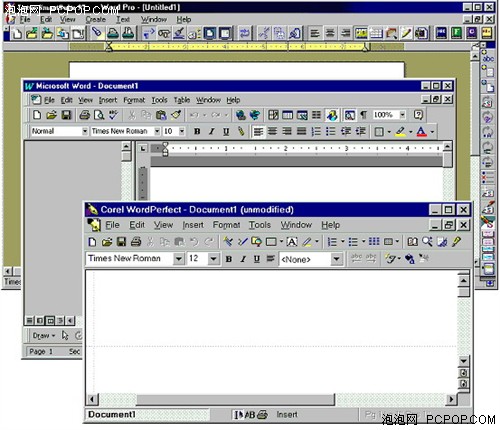Click the glasses icon in Word Pro toolbar
This screenshot has height=430, width=500.
(164, 33)
